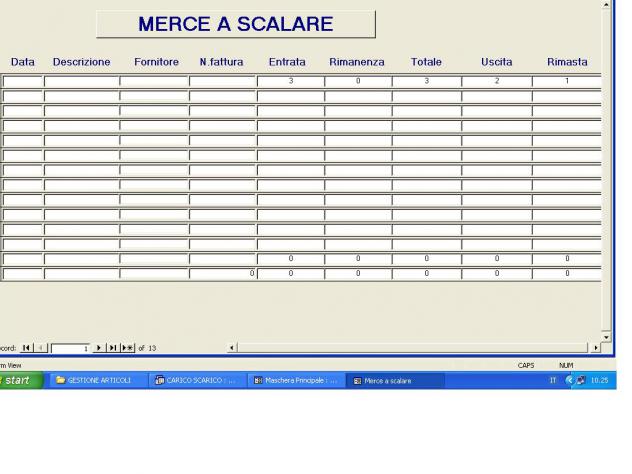The height and width of the screenshot is (474, 632).
Task: Click network icon in system tray
Action: pos(581,380)
